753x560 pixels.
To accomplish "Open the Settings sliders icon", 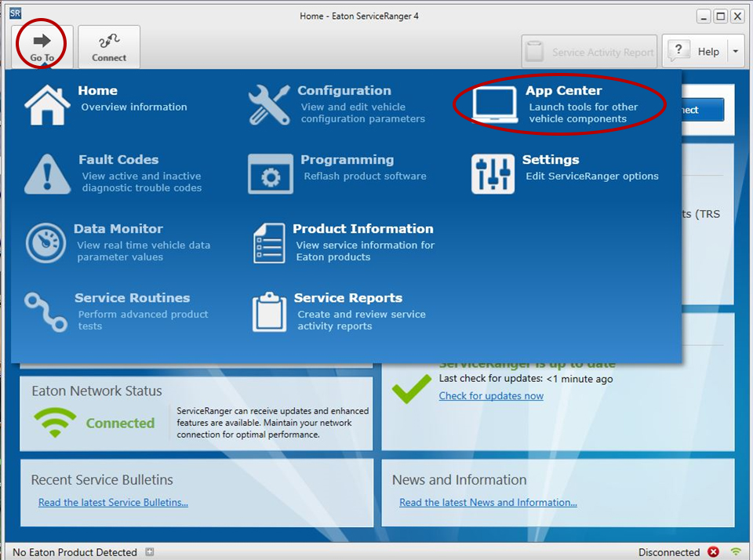I will 493,174.
